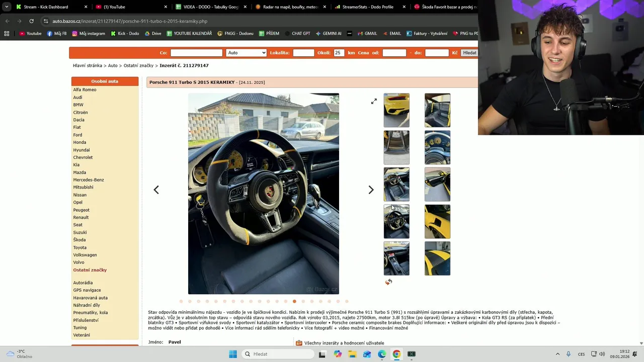Viewport: 644px width, 362px height.
Task: Open Microsoft Edge from the taskbar
Action: 382,354
